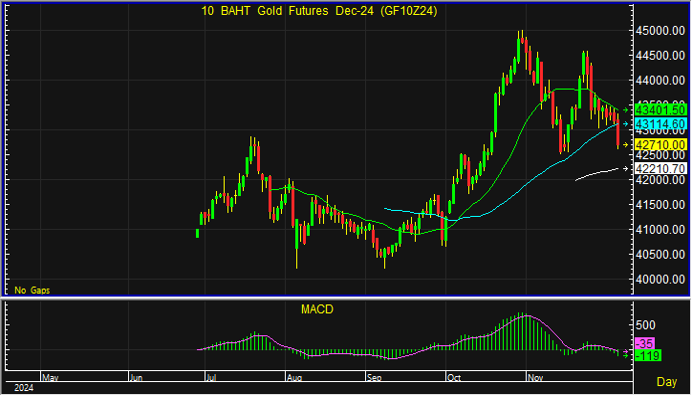Click the 500 level on MACD axis

pyautogui.click(x=645, y=325)
